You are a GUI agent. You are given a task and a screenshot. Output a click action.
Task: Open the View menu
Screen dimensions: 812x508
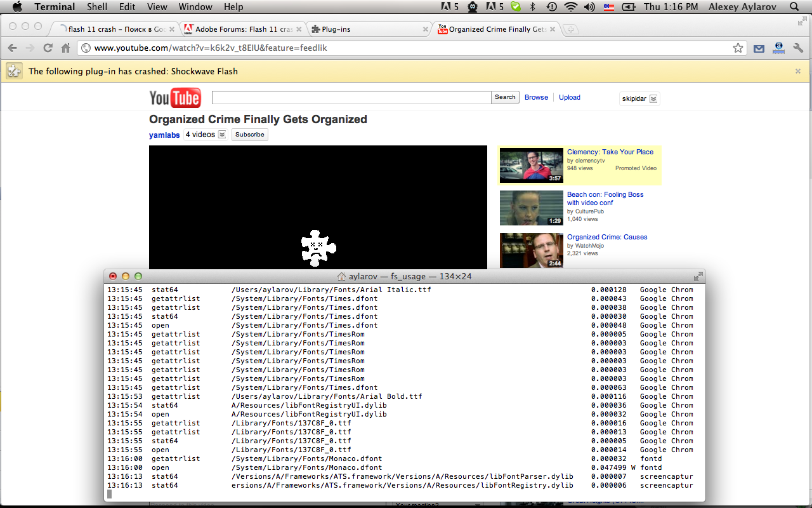pos(157,7)
